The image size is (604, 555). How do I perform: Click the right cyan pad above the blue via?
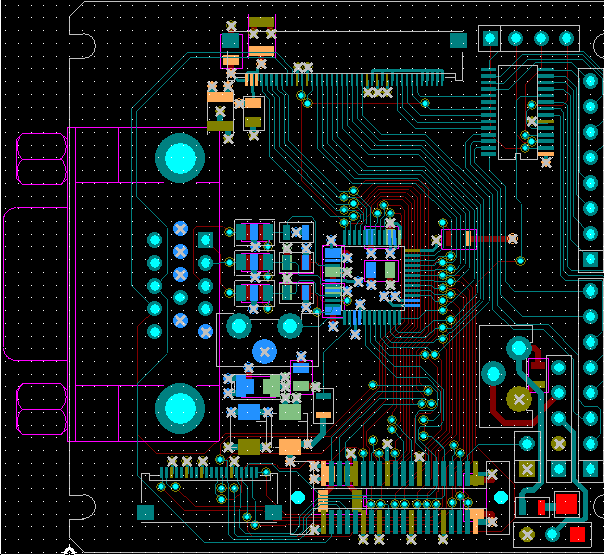point(290,326)
